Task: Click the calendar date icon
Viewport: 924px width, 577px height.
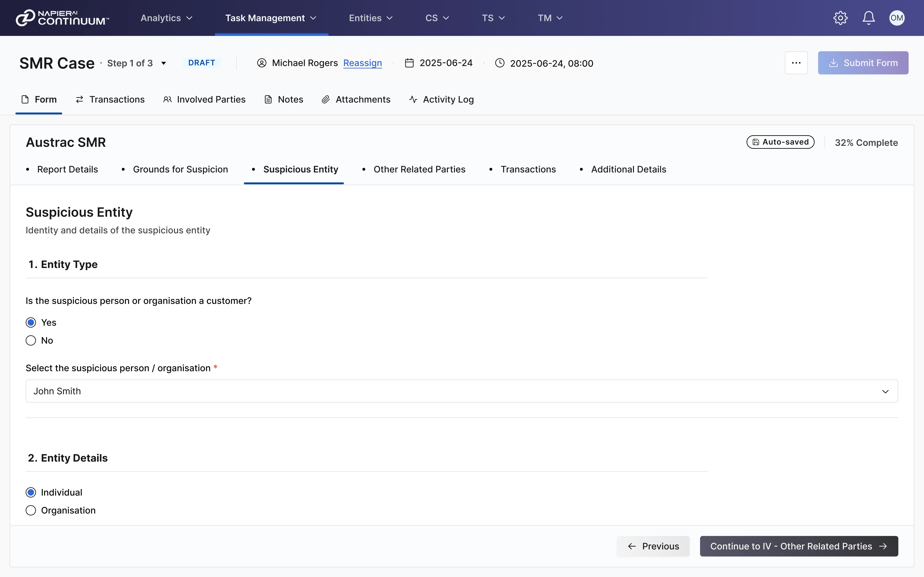Action: click(x=409, y=63)
